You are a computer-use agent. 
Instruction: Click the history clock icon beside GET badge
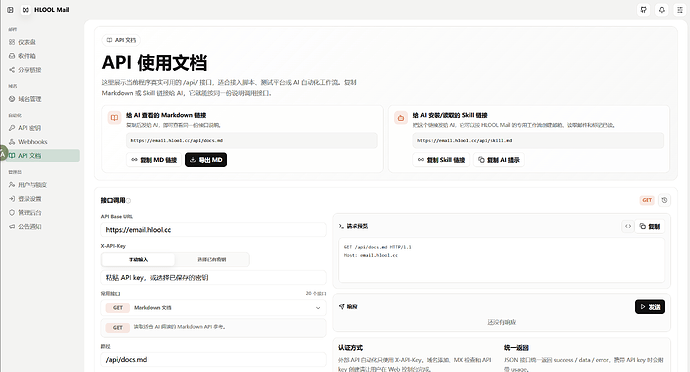(664, 200)
